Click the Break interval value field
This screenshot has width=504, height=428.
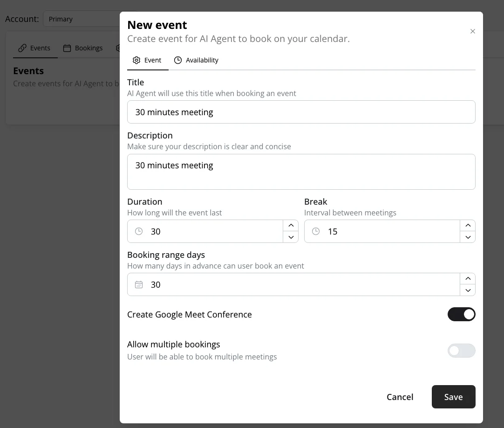click(382, 231)
